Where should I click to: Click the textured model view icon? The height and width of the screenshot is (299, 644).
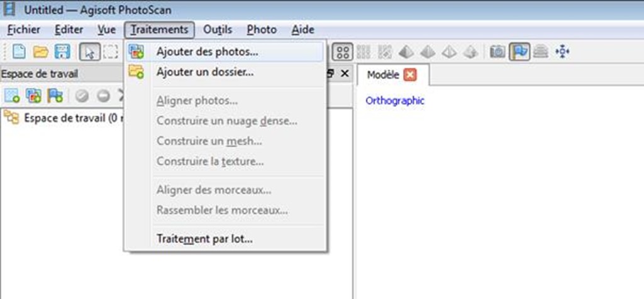470,52
